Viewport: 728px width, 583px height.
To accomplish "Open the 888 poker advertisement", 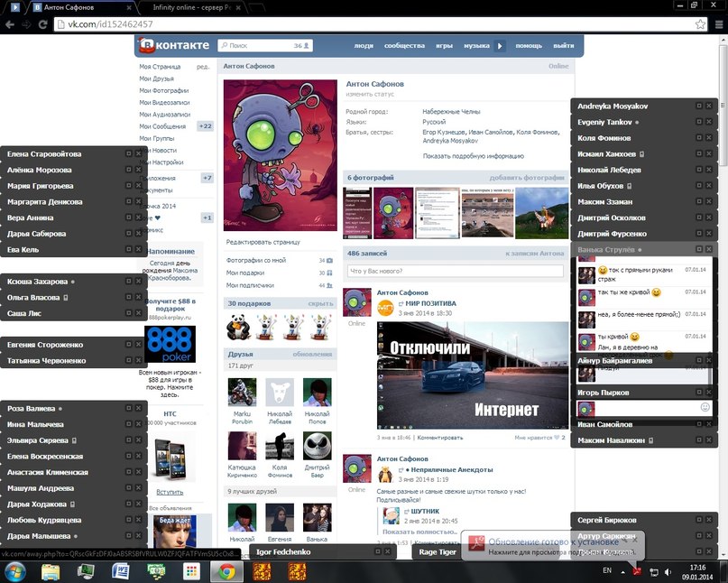I will tap(170, 344).
